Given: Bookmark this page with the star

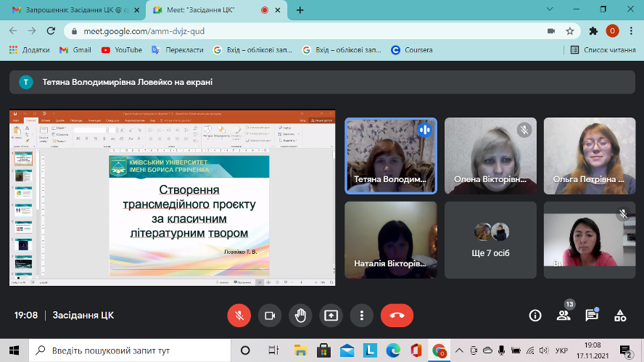Looking at the screenshot, I should 569,31.
